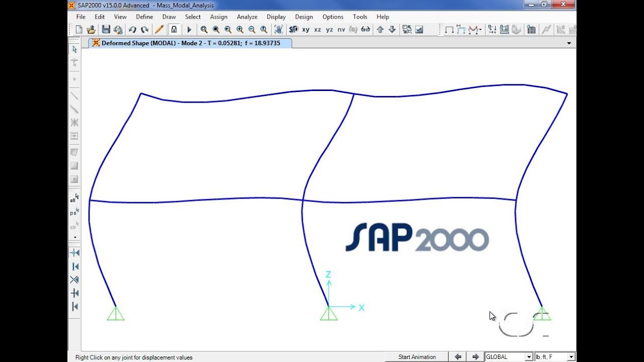Open the Help menu
The width and height of the screenshot is (644, 362).
pyautogui.click(x=383, y=17)
